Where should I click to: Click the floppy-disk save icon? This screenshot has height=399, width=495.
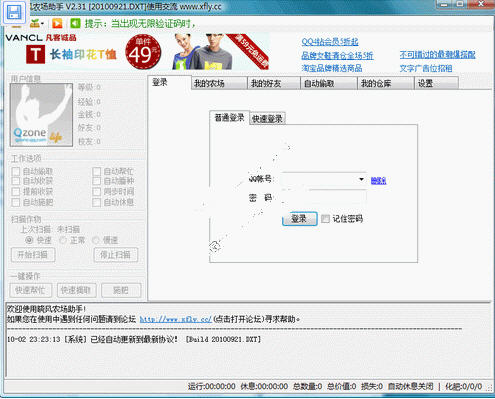(14, 12)
